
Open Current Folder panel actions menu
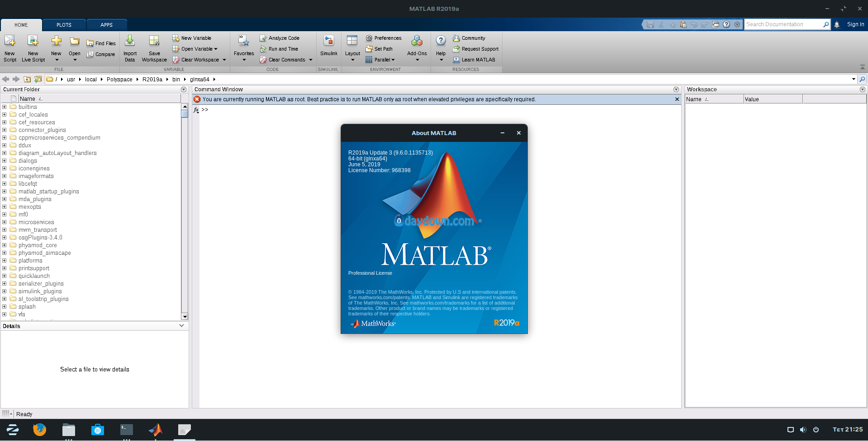tap(184, 89)
